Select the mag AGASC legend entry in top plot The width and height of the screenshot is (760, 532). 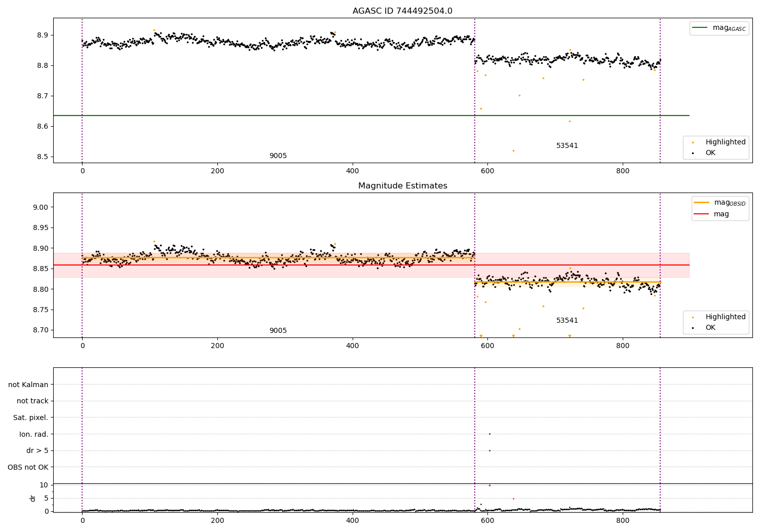[729, 28]
